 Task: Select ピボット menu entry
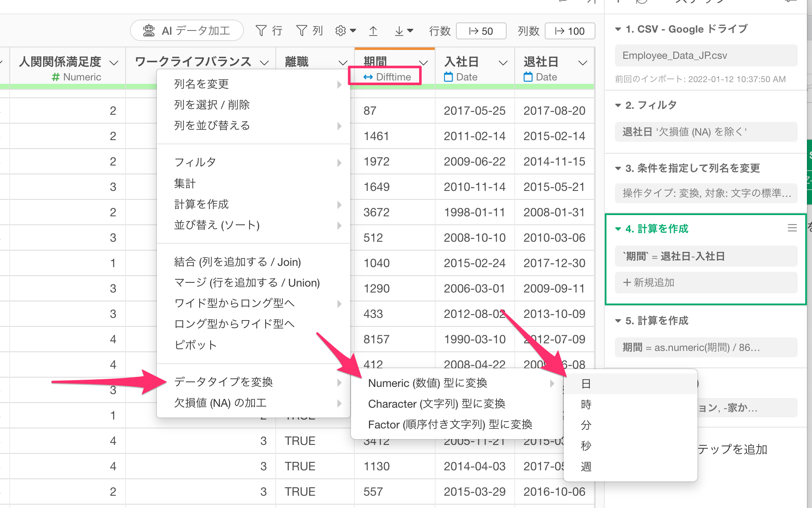click(x=253, y=345)
